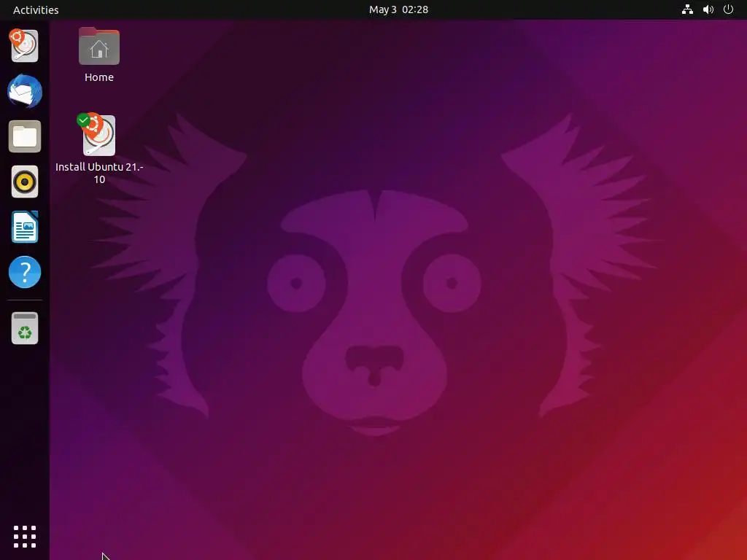Open LibreOffice Writer from the dock

coord(24,227)
